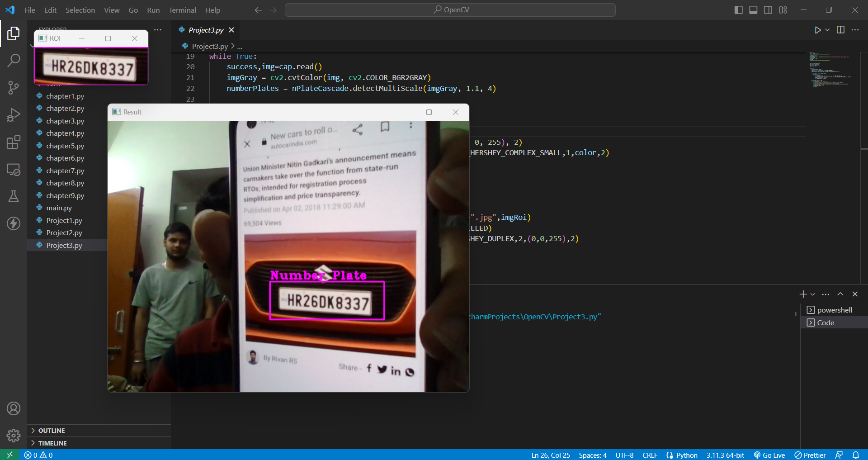Image resolution: width=868 pixels, height=460 pixels.
Task: Open main.py in Explorer
Action: pyautogui.click(x=59, y=208)
